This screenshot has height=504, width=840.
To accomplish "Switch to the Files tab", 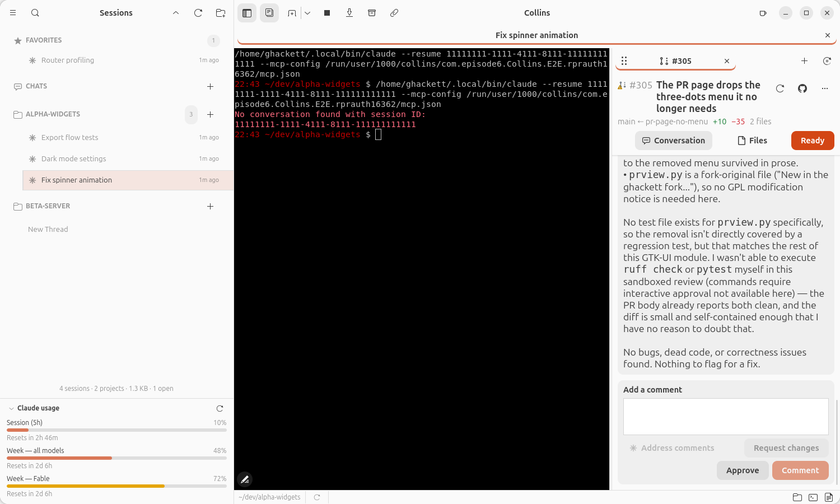I will [x=752, y=141].
